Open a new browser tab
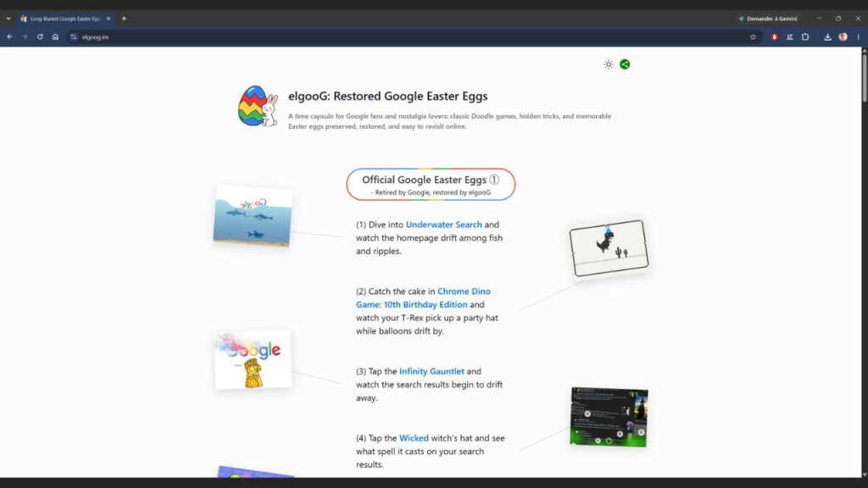The width and height of the screenshot is (868, 488). pos(124,19)
